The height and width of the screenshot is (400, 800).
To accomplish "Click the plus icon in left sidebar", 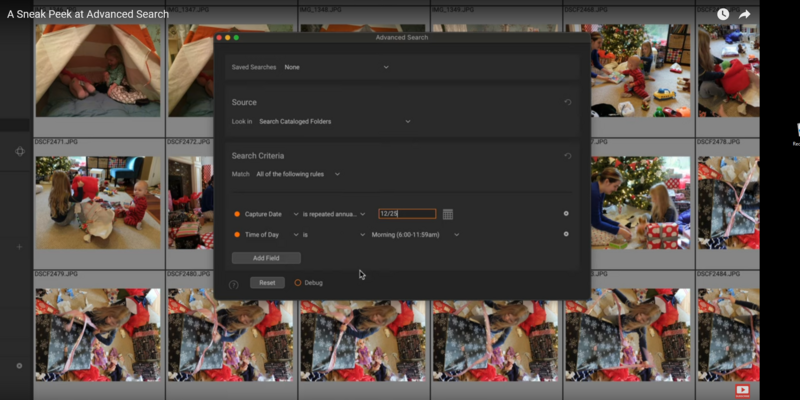I will pyautogui.click(x=19, y=247).
